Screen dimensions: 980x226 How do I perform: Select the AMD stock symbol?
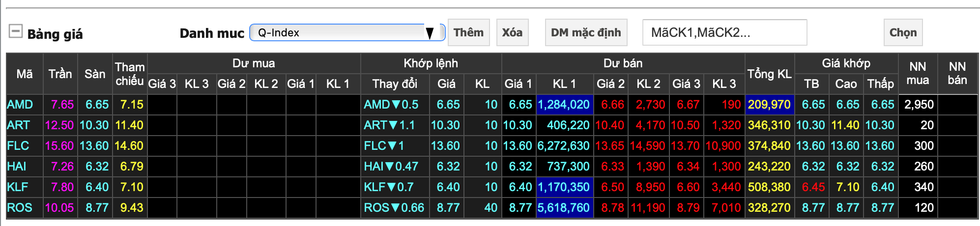(20, 105)
